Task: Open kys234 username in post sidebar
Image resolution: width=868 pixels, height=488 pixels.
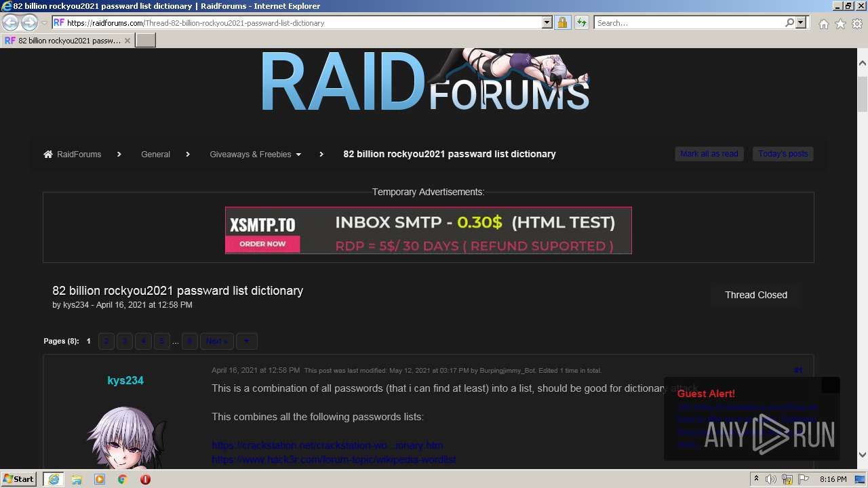Action: coord(125,381)
